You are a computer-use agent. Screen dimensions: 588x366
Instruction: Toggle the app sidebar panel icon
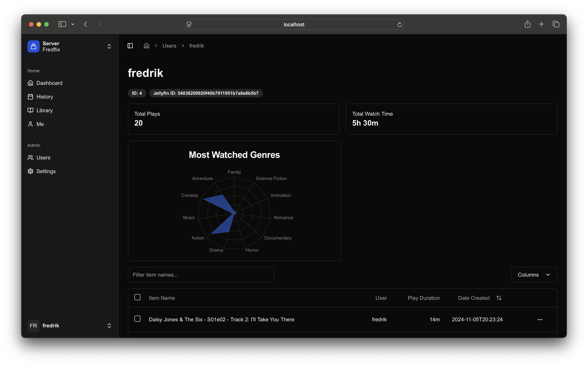[130, 46]
